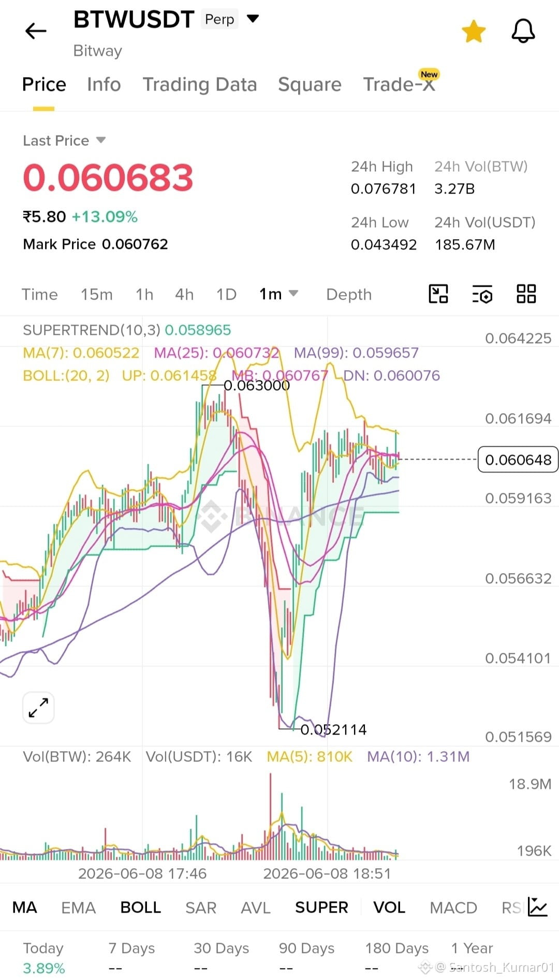The width and height of the screenshot is (559, 980).
Task: Click the Vol(BTW): 264K legend
Action: 77,756
